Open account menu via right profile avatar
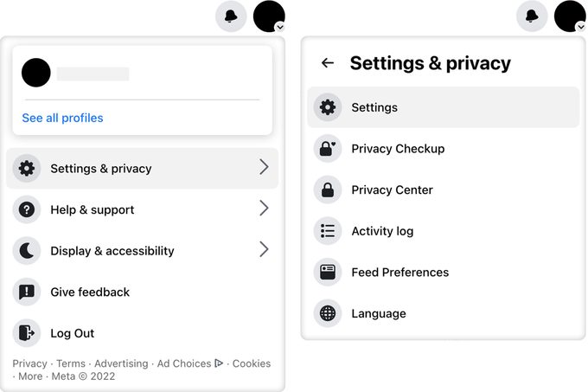 (570, 16)
